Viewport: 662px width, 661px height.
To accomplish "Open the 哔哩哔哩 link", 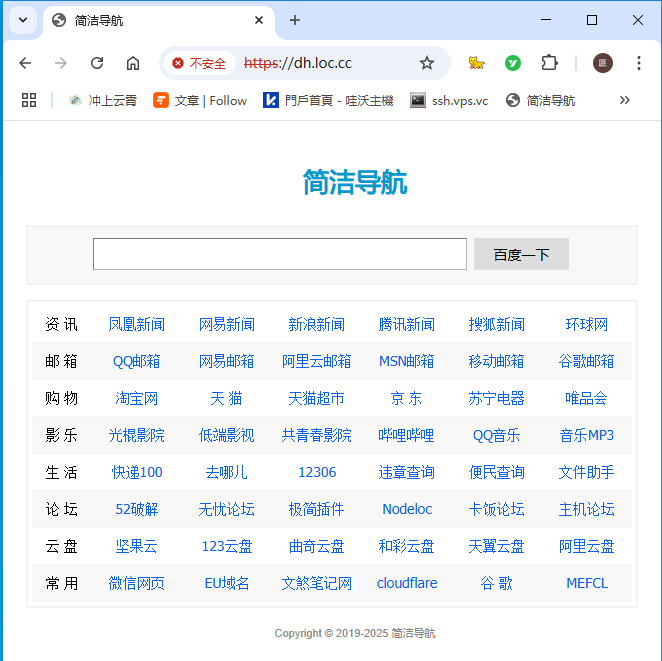I will pos(407,435).
